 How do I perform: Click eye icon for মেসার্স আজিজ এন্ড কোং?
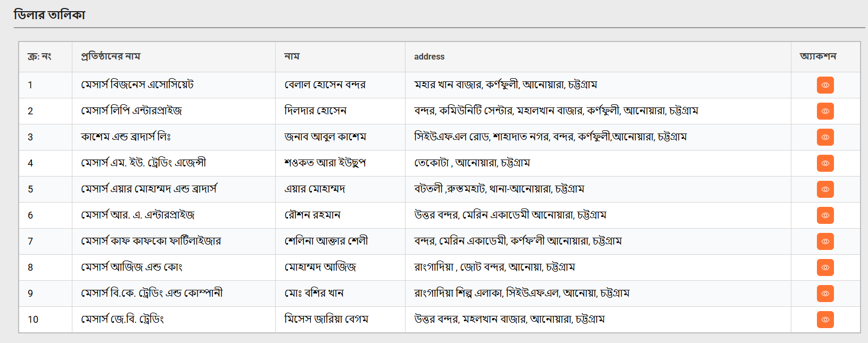(x=825, y=267)
